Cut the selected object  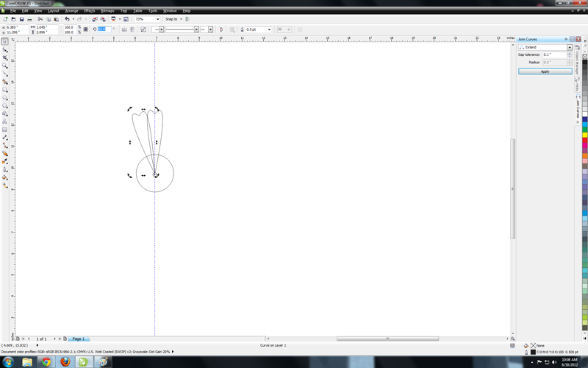40,19
